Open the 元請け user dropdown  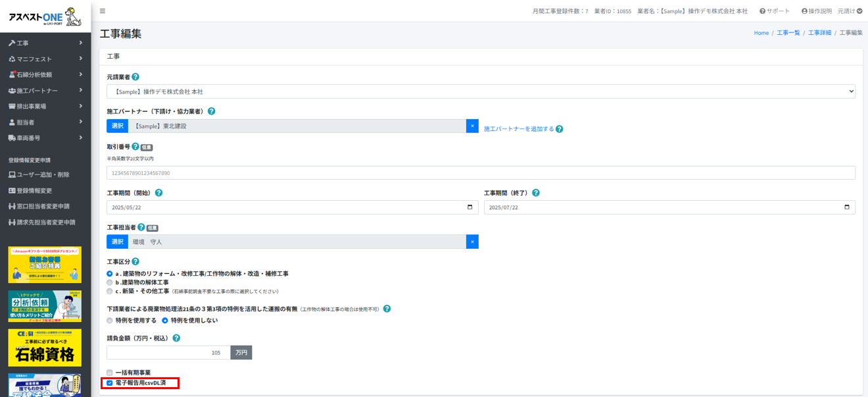tap(850, 11)
